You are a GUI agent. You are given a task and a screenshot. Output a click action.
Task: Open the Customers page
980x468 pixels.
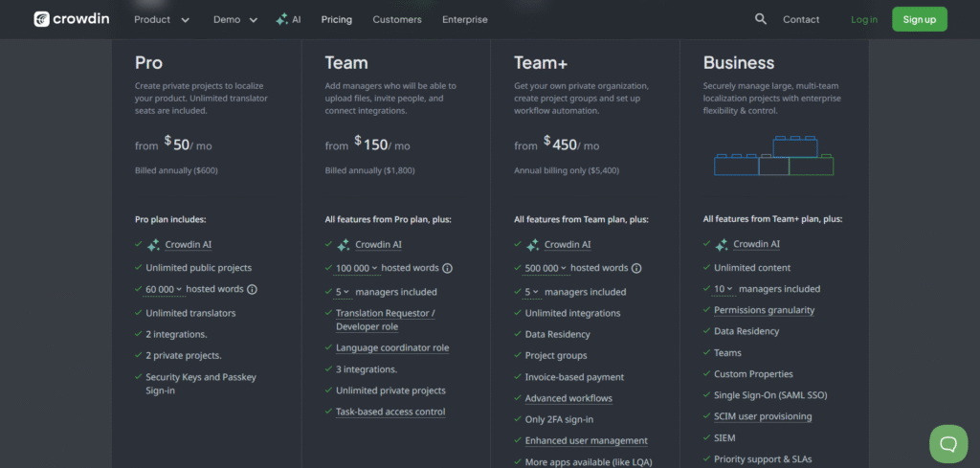pos(397,19)
